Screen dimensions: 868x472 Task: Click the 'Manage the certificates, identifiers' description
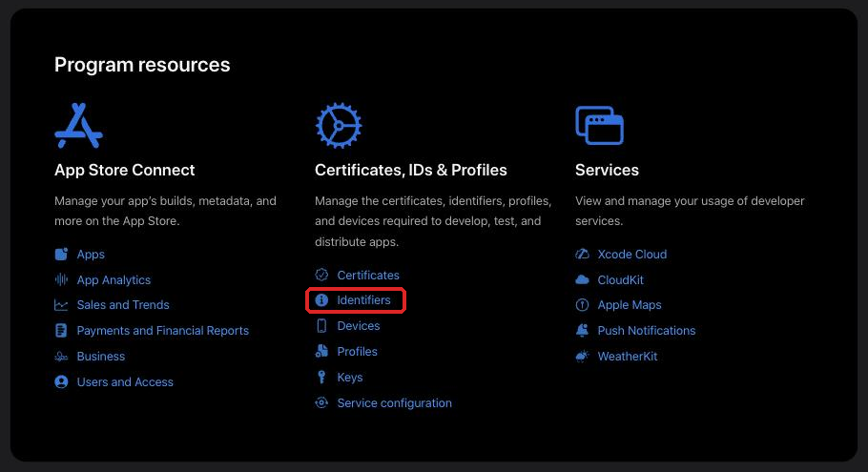click(433, 221)
